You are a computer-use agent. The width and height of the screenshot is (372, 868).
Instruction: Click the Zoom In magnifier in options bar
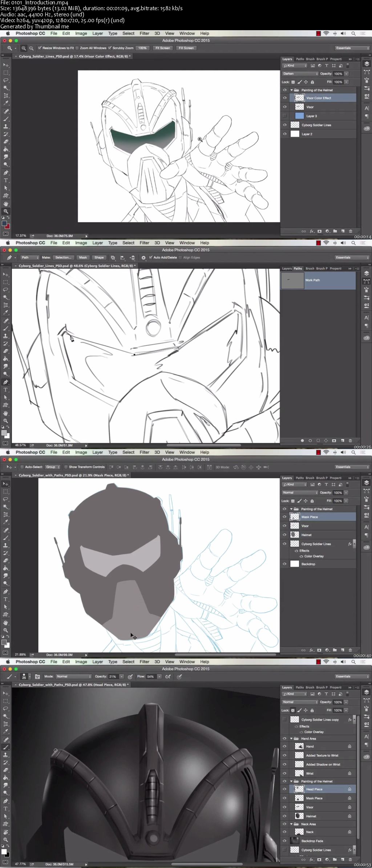point(24,48)
